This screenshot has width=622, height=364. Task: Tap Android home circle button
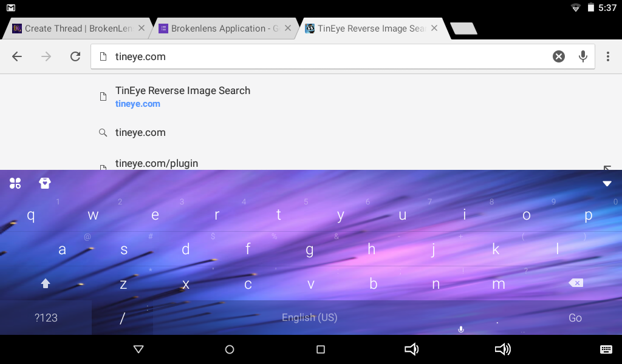230,349
